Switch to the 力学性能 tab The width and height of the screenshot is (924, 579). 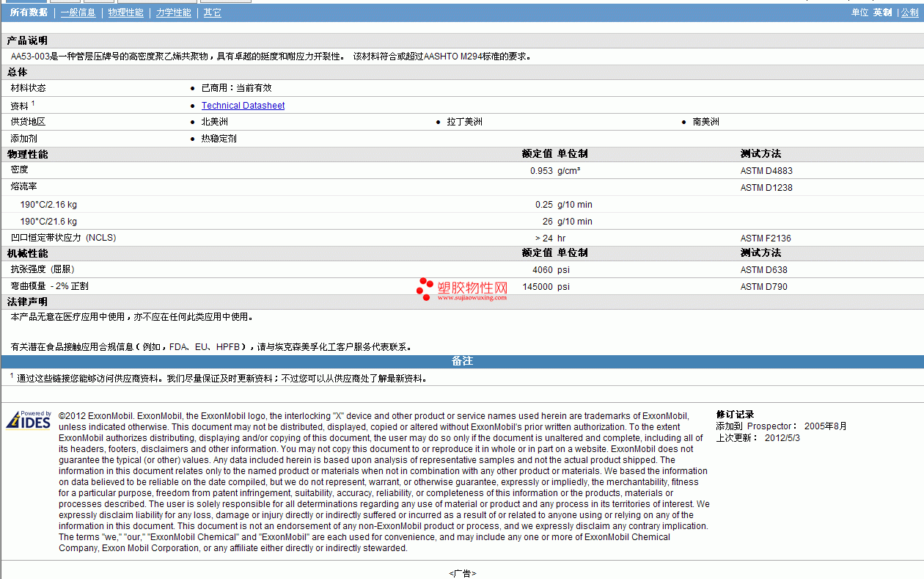[173, 12]
